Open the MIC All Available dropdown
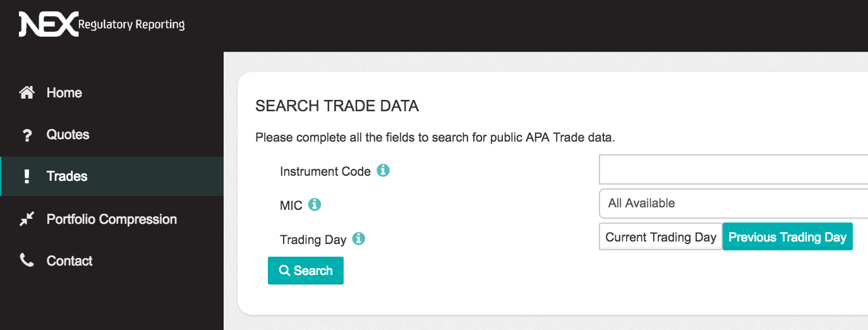Viewport: 868px width, 330px height. click(733, 204)
